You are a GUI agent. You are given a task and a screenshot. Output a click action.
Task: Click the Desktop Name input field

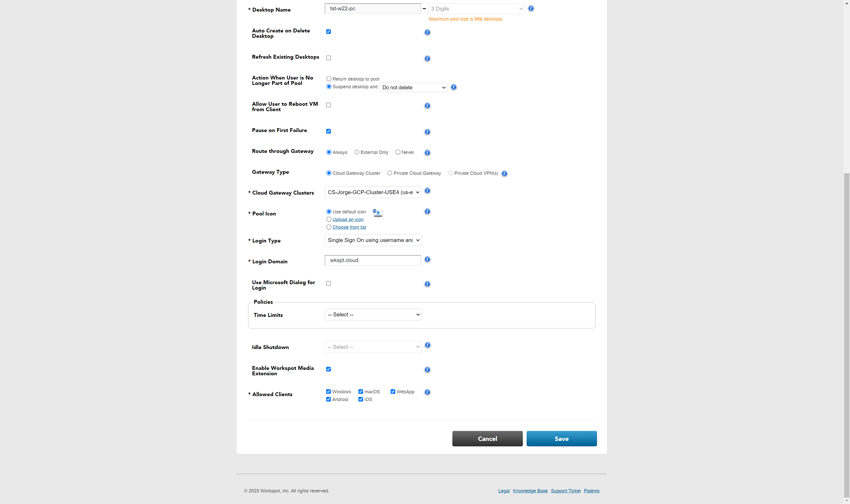(373, 9)
